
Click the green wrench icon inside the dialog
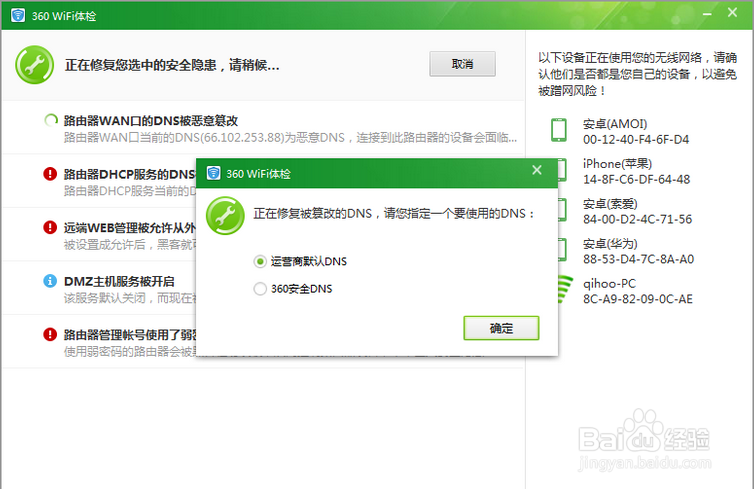pos(225,215)
